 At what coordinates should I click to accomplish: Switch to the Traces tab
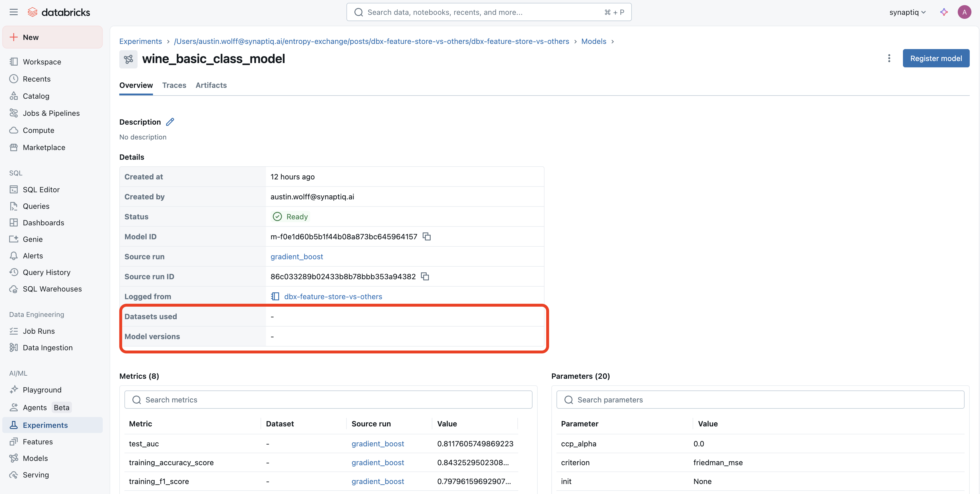(174, 85)
